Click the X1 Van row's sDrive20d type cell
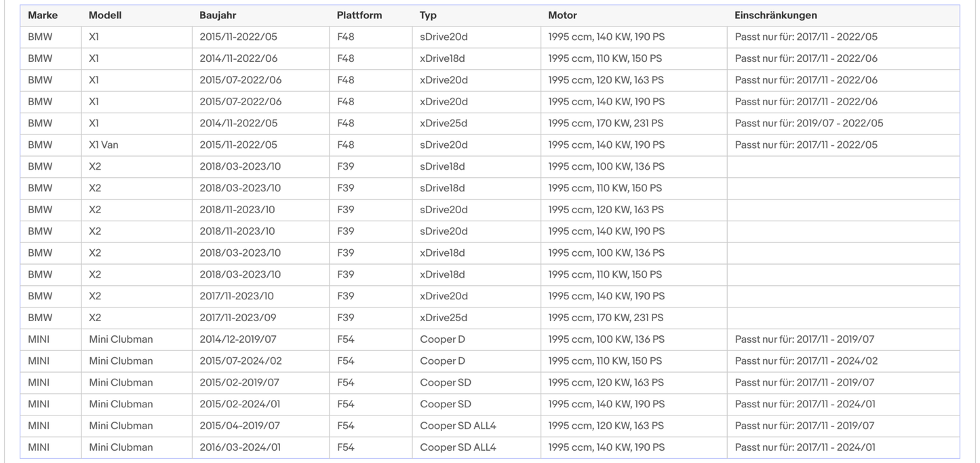 coord(444,145)
